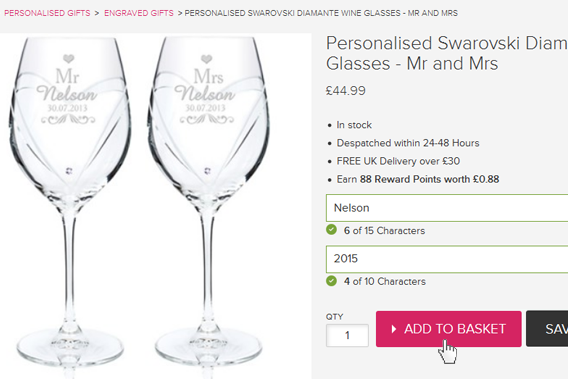568x379 pixels.
Task: Click the diamante crystal on the left glass
Action: point(69,171)
